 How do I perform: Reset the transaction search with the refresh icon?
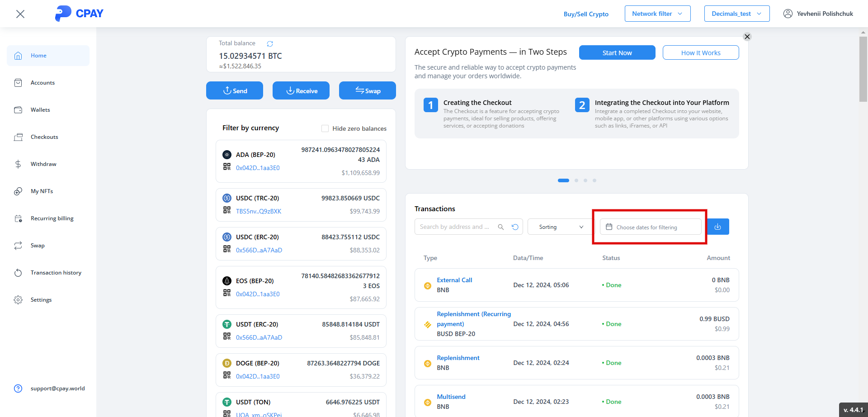(x=515, y=227)
